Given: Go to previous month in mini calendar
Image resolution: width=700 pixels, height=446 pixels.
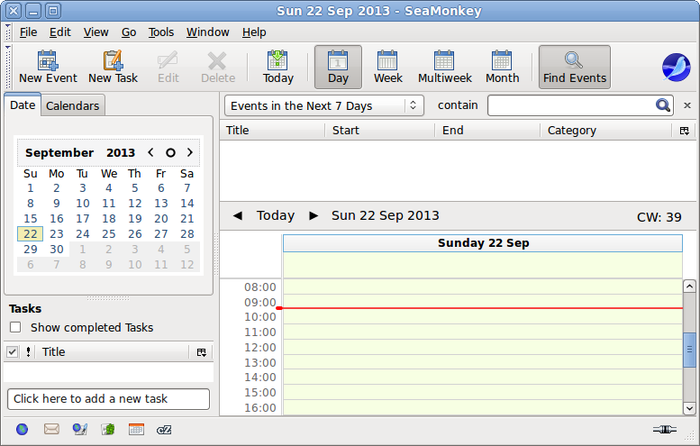Looking at the screenshot, I should (151, 153).
